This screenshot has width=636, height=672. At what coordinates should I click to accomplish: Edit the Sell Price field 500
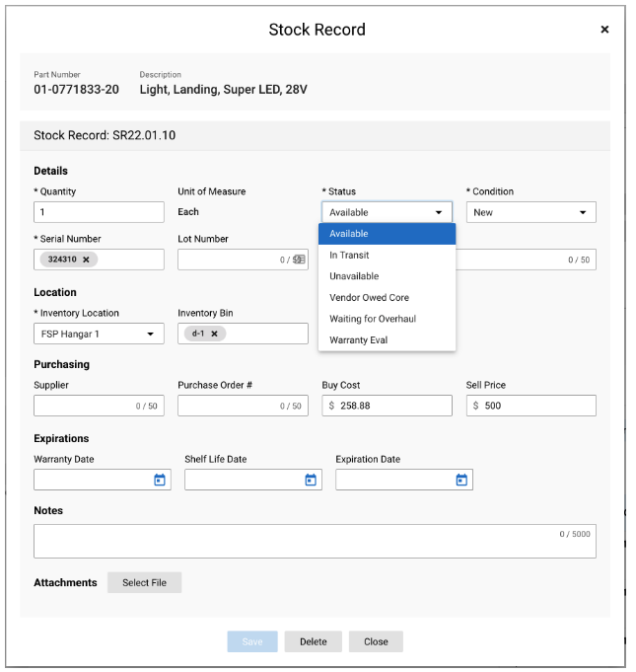pos(531,406)
